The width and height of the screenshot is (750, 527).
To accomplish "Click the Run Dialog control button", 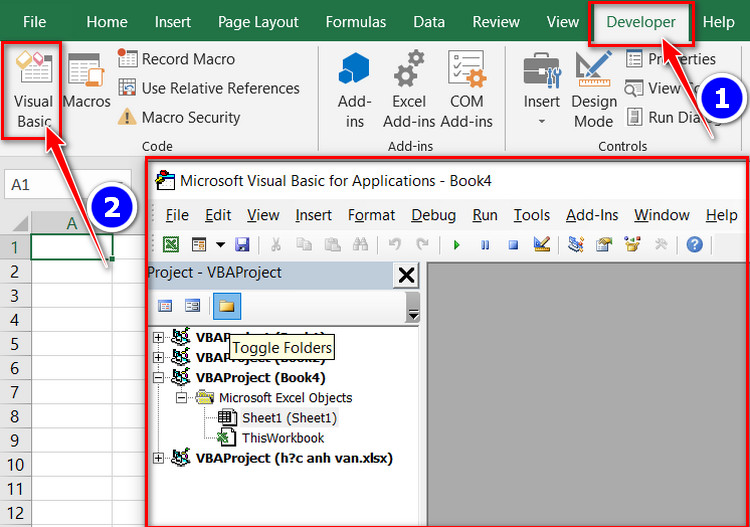I will [x=672, y=117].
